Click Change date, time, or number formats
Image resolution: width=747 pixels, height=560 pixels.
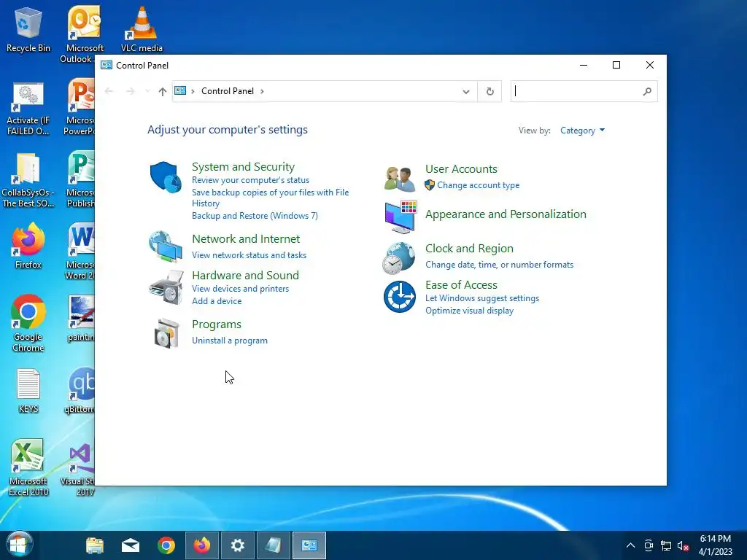tap(499, 265)
